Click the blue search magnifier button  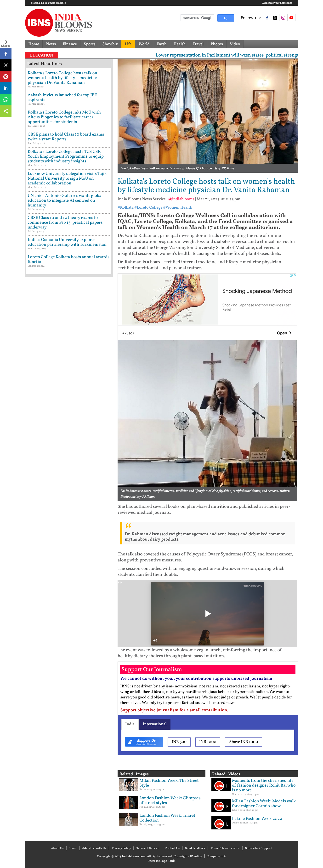(x=225, y=18)
